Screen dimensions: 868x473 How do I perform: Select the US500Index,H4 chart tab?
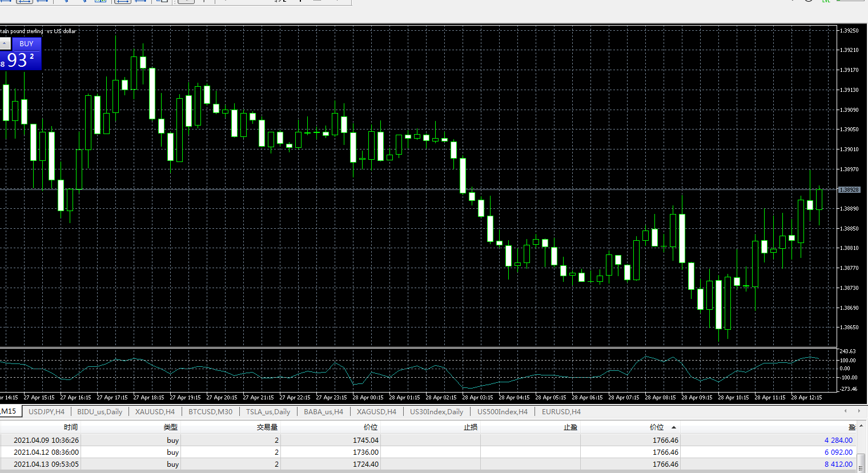pos(503,412)
